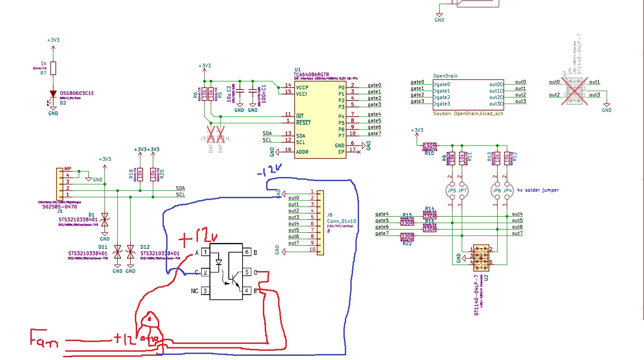The width and height of the screenshot is (644, 360).
Task: Click the optocoupler symbol's internal LED diode
Action: pos(219,262)
